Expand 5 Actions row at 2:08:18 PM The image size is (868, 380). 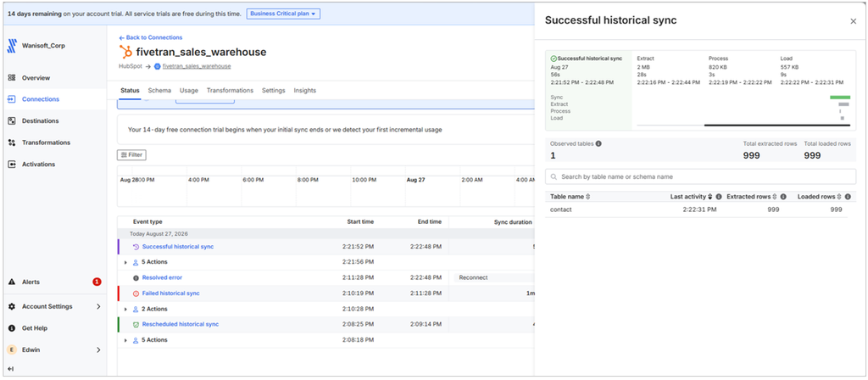click(125, 340)
